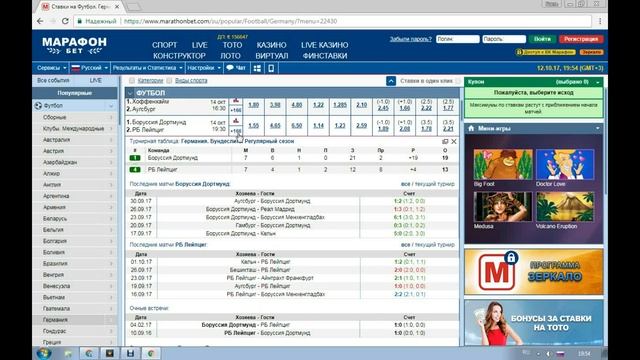Close the tournament table panel

(453, 141)
